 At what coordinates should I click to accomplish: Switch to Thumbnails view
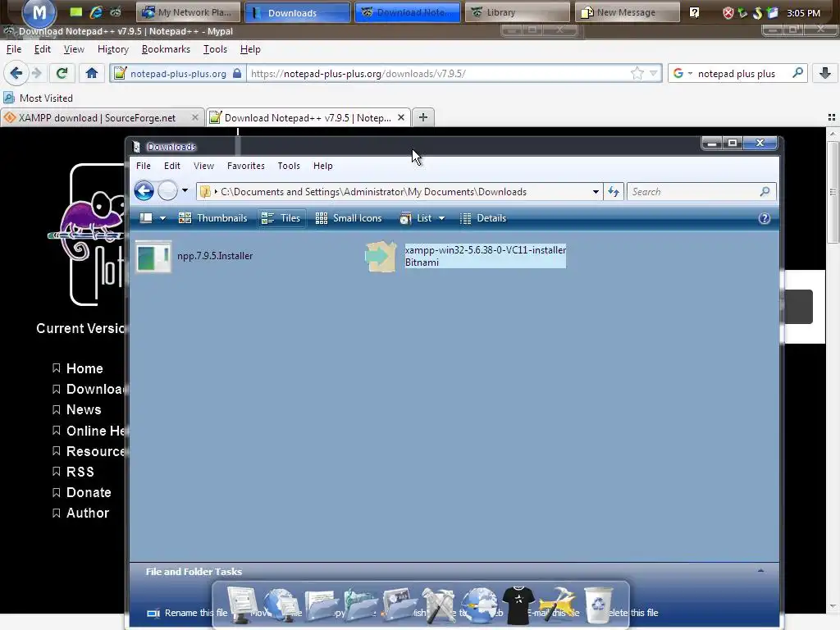pos(212,218)
